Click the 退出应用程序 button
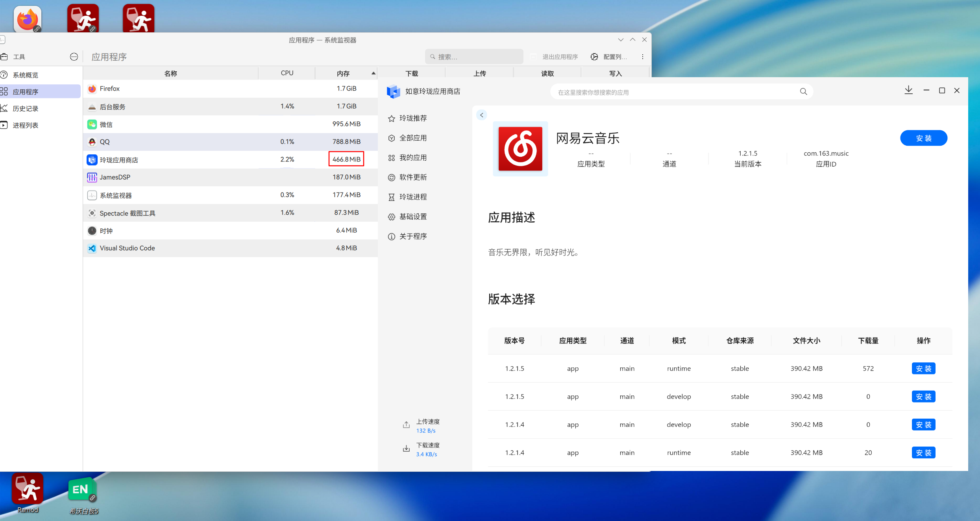Viewport: 980px width, 521px height. tap(554, 57)
